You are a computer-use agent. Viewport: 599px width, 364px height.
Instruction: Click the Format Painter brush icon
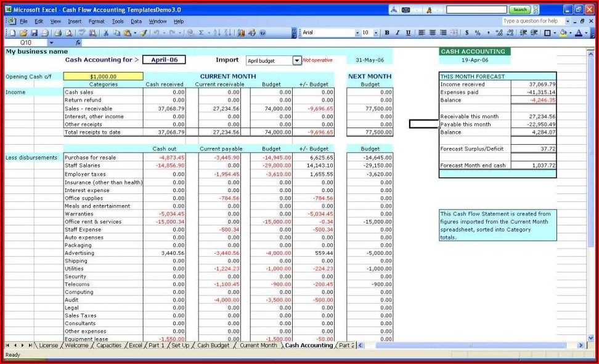coord(143,33)
